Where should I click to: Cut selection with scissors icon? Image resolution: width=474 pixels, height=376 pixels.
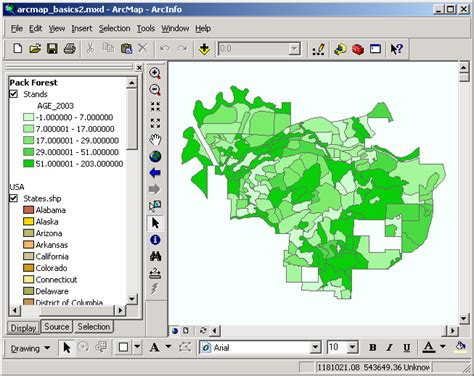pos(90,49)
